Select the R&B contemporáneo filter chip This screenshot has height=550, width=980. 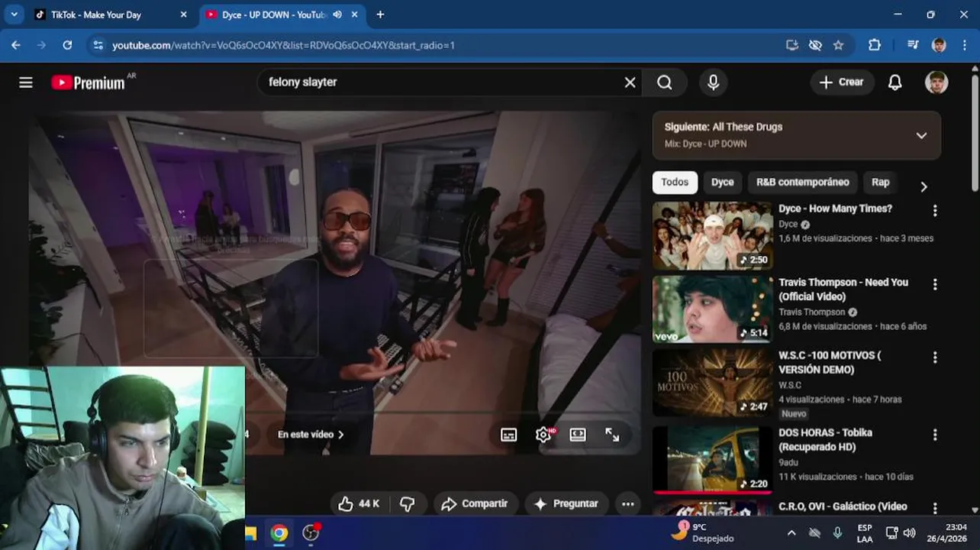tap(802, 183)
